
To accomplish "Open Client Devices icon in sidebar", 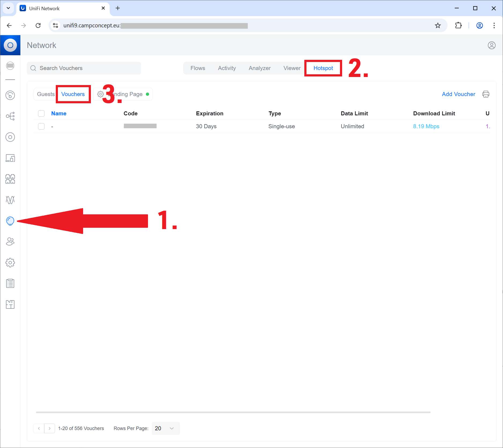I will [x=10, y=158].
